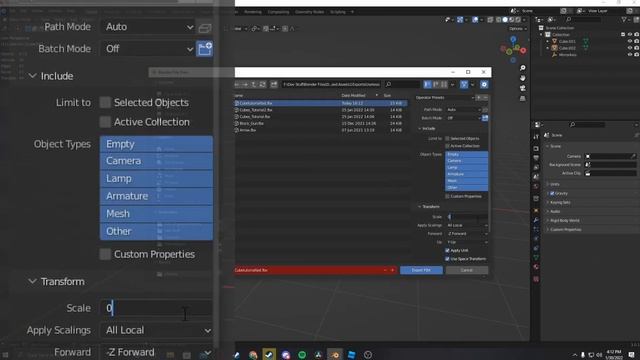Open the Output properties tab
The image size is (640, 360).
[x=536, y=158]
